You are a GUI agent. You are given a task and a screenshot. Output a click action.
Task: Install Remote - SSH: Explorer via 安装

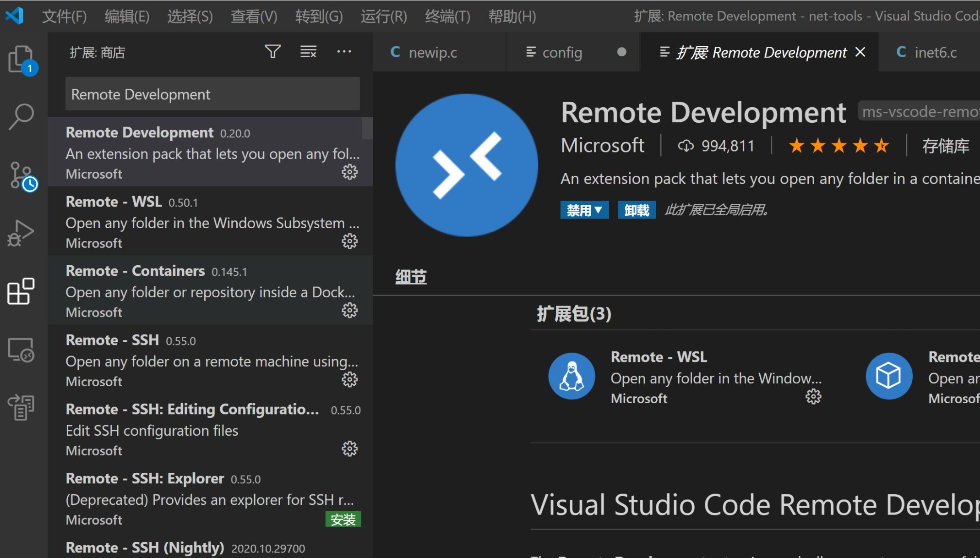tap(343, 520)
